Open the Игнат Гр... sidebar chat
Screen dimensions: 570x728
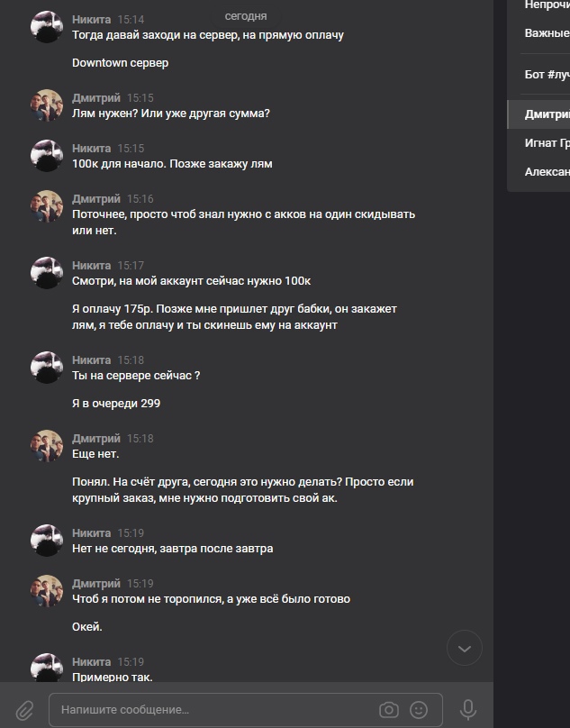tap(547, 142)
